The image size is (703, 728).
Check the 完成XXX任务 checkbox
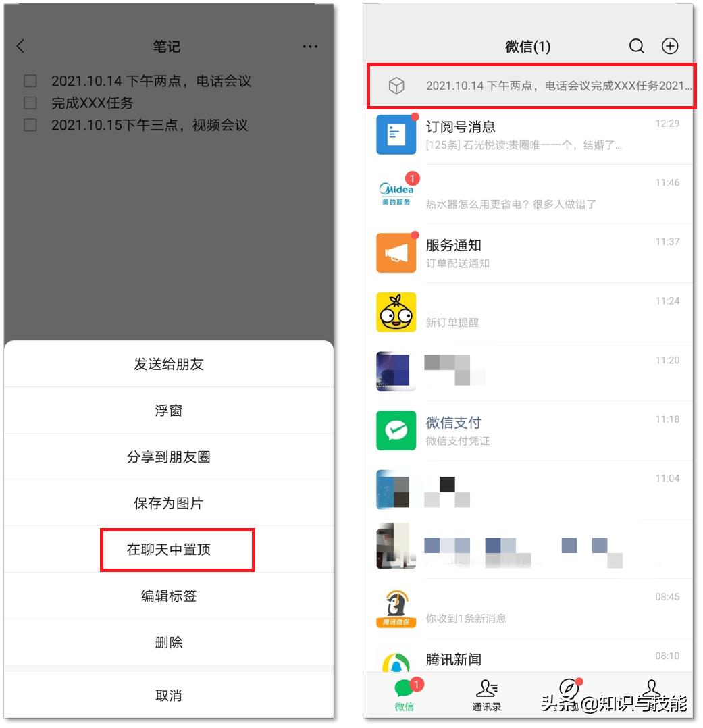click(x=30, y=103)
